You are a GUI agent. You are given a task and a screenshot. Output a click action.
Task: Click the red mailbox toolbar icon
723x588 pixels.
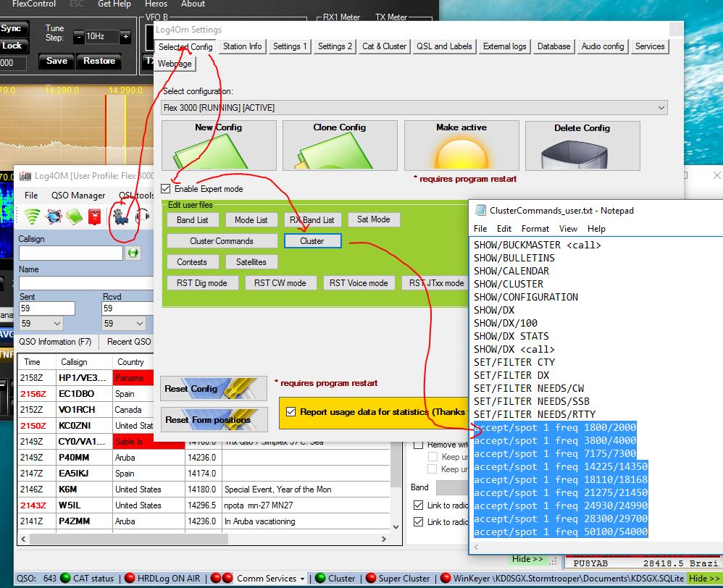tap(94, 216)
